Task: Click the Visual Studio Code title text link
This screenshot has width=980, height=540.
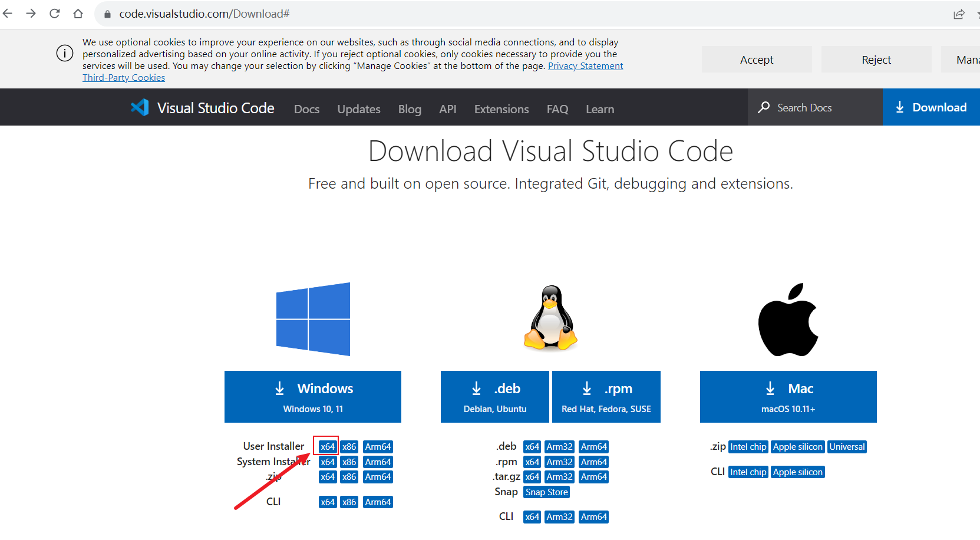Action: pyautogui.click(x=216, y=108)
